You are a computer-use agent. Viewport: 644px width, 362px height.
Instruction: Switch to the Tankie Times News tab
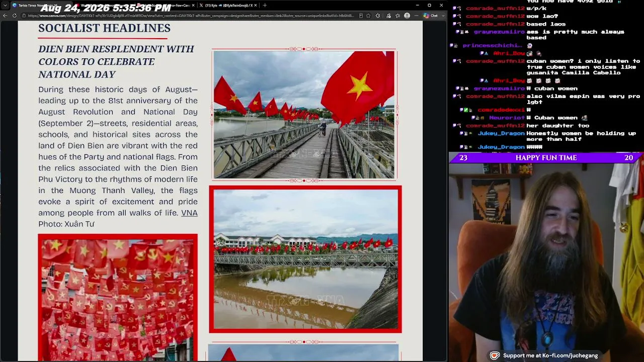pyautogui.click(x=40, y=6)
